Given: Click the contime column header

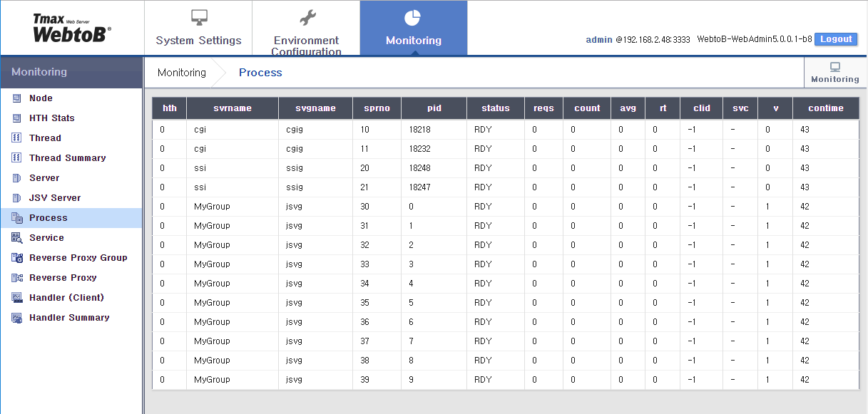Looking at the screenshot, I should click(826, 108).
